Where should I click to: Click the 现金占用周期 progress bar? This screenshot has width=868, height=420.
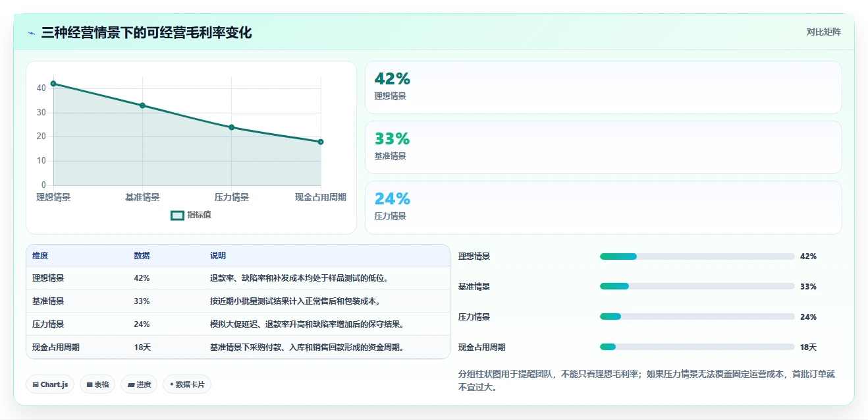click(697, 347)
